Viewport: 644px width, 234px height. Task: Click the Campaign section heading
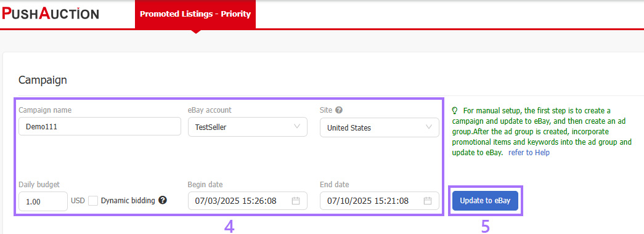pyautogui.click(x=43, y=81)
